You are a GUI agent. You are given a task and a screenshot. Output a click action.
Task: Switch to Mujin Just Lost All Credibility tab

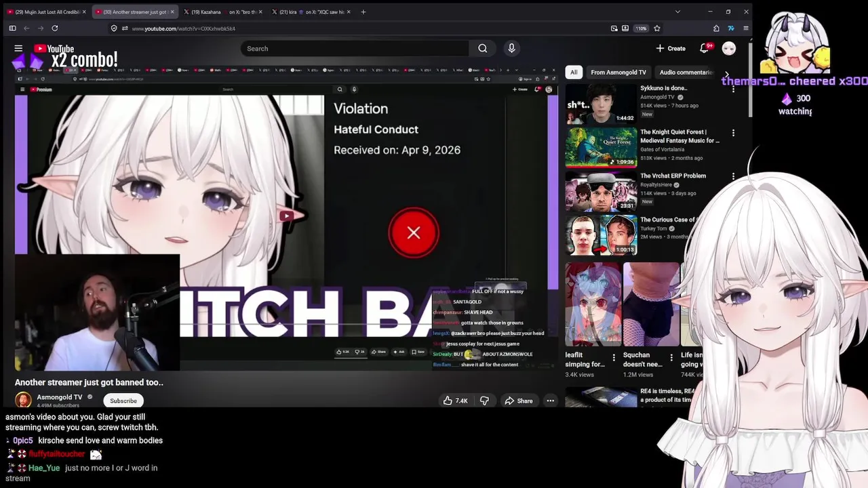point(47,12)
